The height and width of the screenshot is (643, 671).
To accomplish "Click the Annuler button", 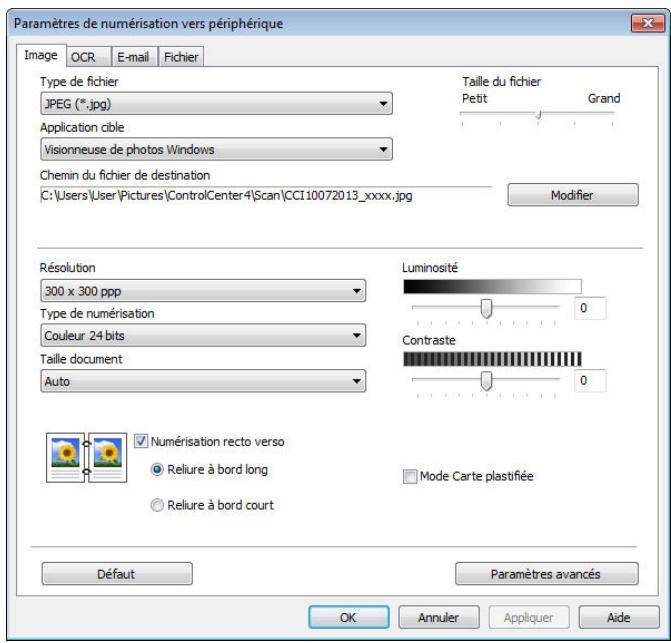I will (x=439, y=617).
